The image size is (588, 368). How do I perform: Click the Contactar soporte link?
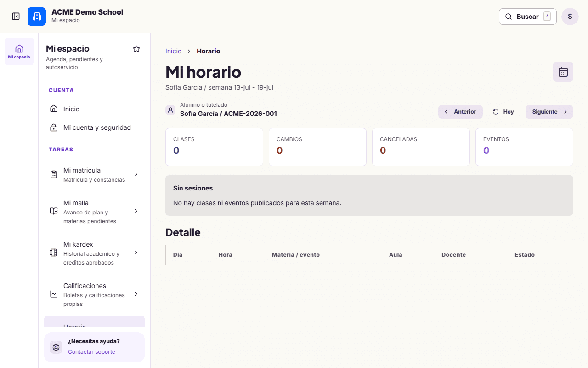click(x=91, y=352)
